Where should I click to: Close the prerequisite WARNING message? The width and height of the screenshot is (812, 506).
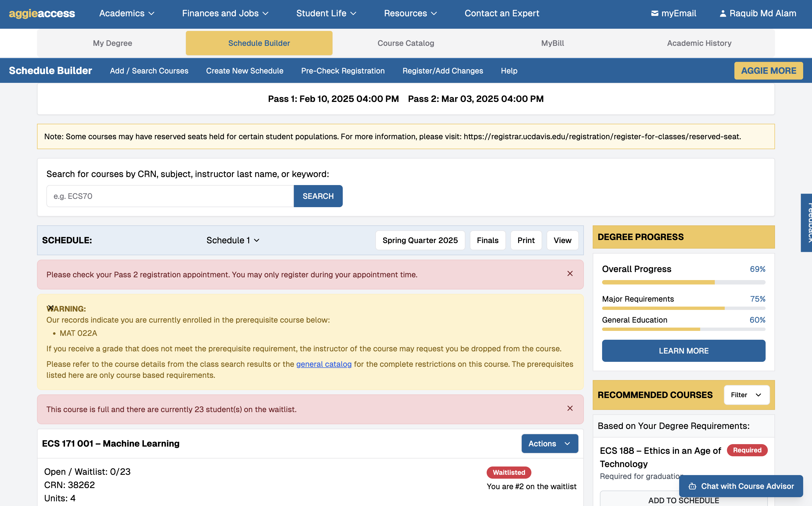[51, 307]
